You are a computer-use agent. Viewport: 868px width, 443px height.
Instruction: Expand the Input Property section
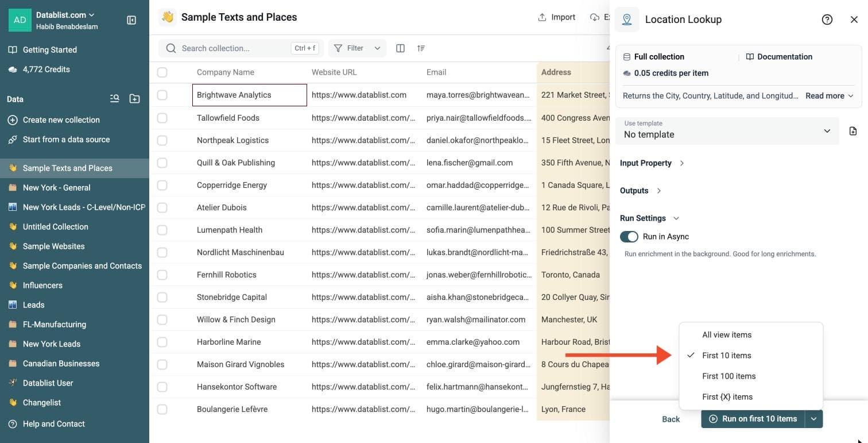click(x=652, y=163)
